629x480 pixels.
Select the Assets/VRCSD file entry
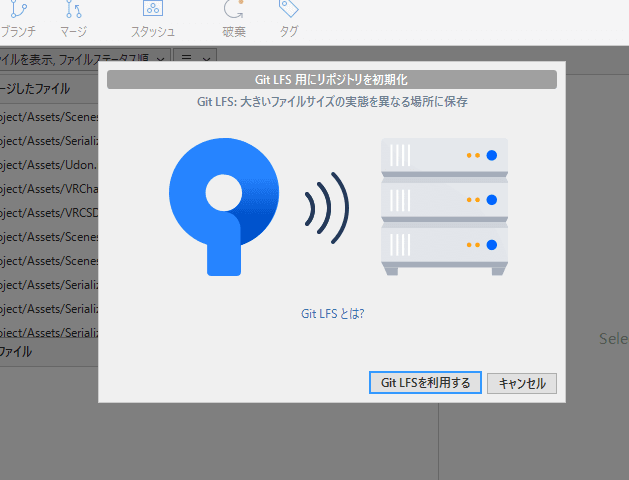pyautogui.click(x=48, y=212)
